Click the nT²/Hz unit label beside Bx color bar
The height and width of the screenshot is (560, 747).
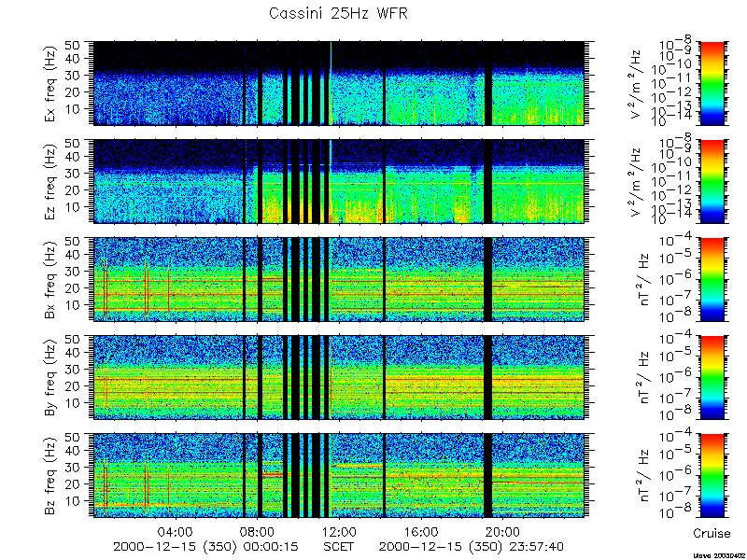point(642,279)
